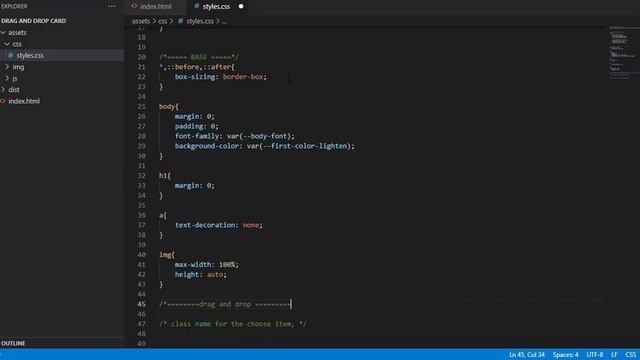
Task: Collapse the DRAG AND DROP CARD section header
Action: point(33,20)
